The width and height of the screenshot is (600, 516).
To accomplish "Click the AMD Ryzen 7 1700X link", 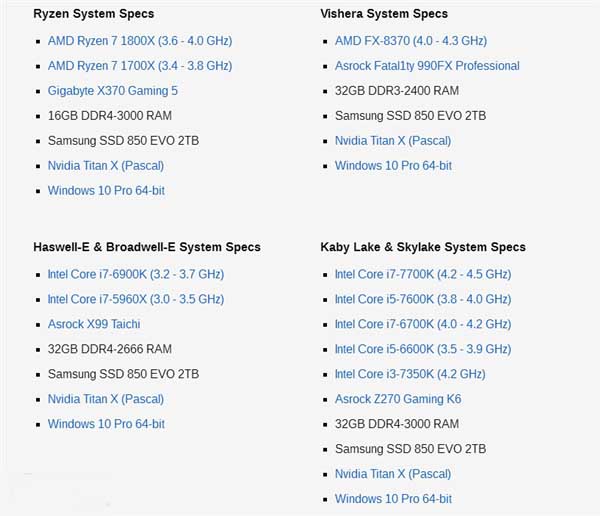I will coord(139,66).
